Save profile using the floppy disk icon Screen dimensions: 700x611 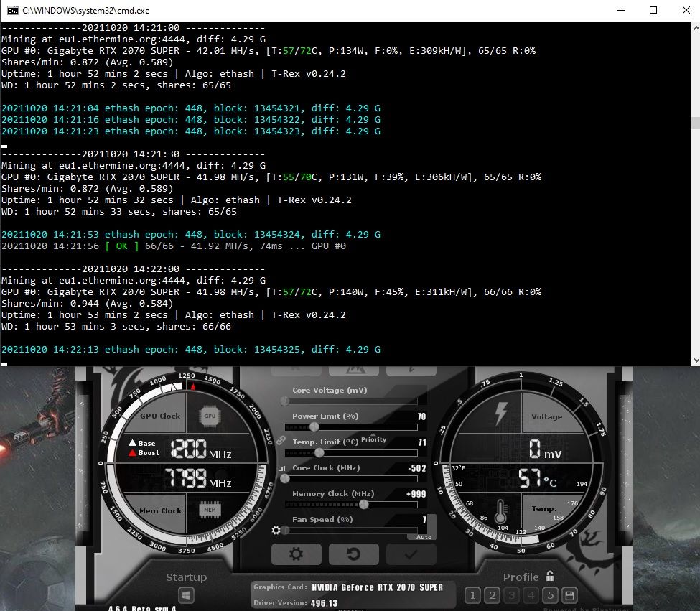pyautogui.click(x=569, y=595)
